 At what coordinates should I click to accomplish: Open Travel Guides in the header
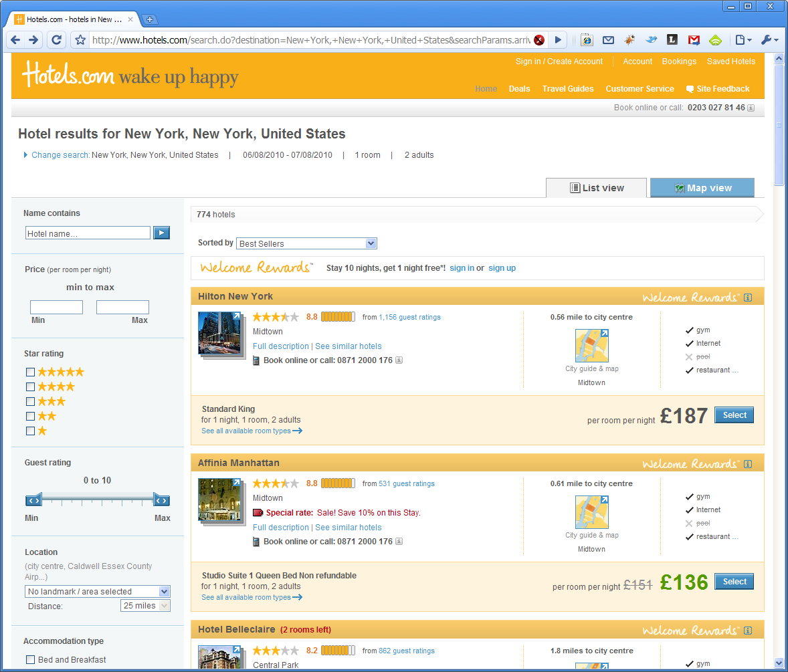[x=568, y=89]
